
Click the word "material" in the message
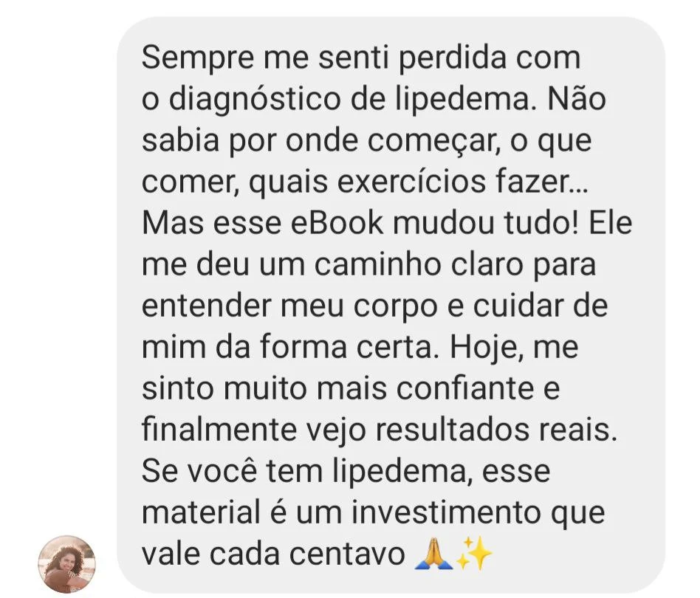click(x=201, y=512)
